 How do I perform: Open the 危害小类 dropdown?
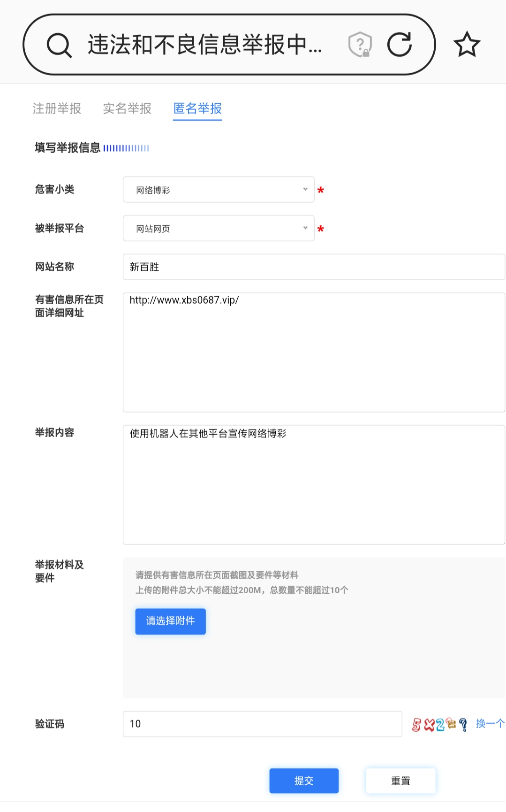(x=219, y=190)
